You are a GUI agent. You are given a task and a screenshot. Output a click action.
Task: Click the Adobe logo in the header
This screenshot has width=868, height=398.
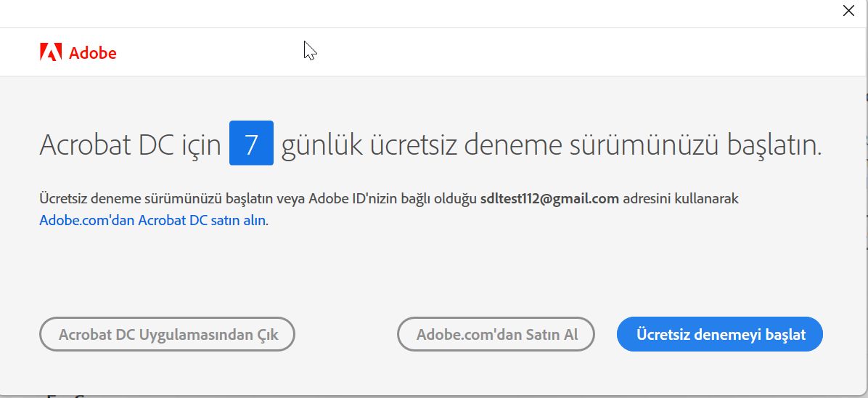[x=78, y=53]
